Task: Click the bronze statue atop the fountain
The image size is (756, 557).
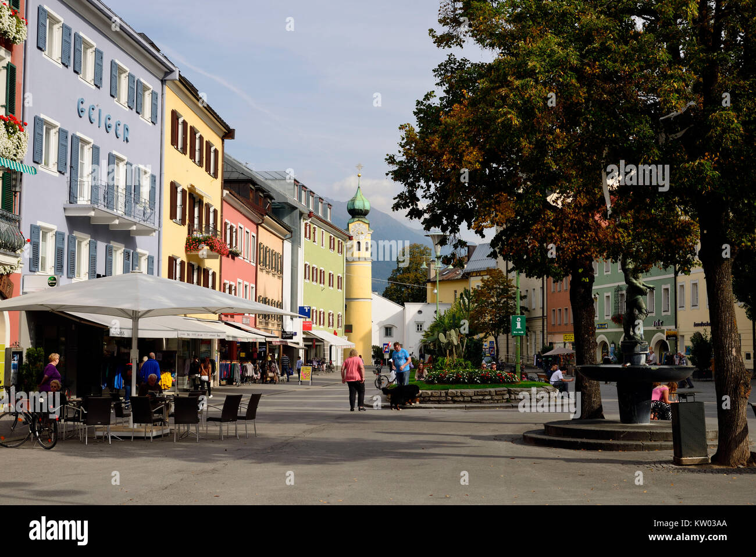Action: (634, 303)
